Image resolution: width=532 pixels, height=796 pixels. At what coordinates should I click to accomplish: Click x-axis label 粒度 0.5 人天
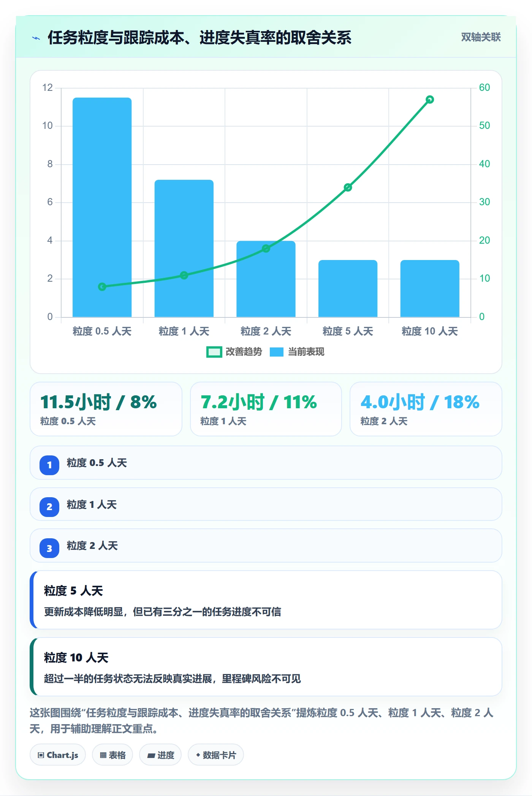102,331
